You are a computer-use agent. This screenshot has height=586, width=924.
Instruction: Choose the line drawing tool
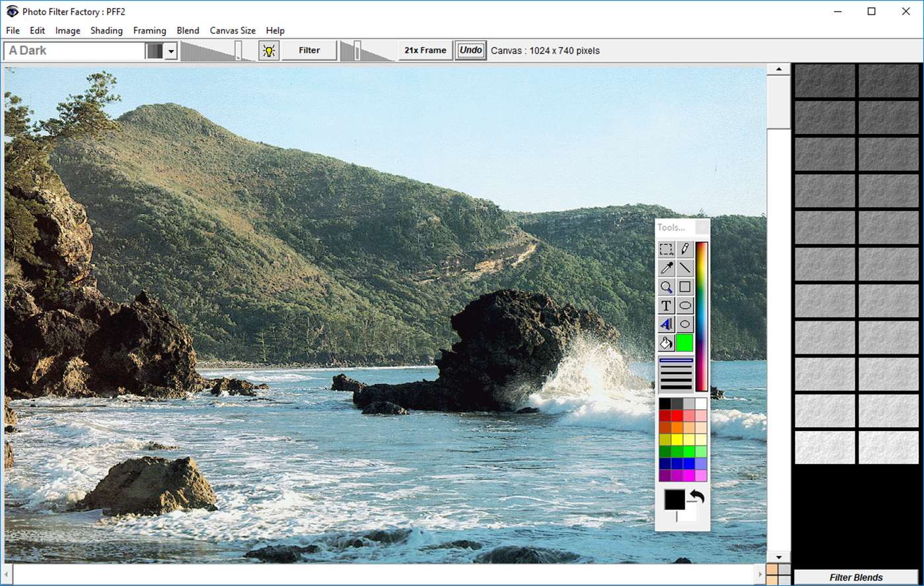pos(685,268)
